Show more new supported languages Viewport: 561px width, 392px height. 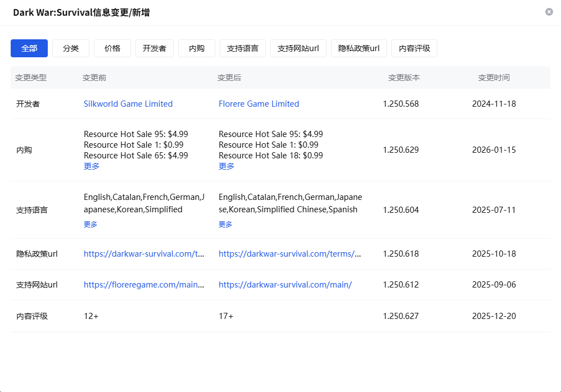[225, 224]
